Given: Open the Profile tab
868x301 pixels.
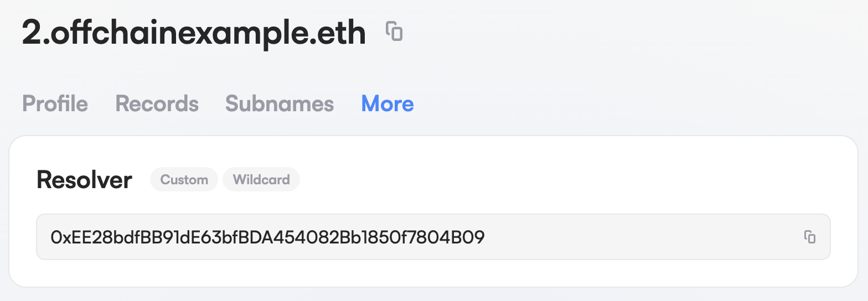Looking at the screenshot, I should click(55, 103).
